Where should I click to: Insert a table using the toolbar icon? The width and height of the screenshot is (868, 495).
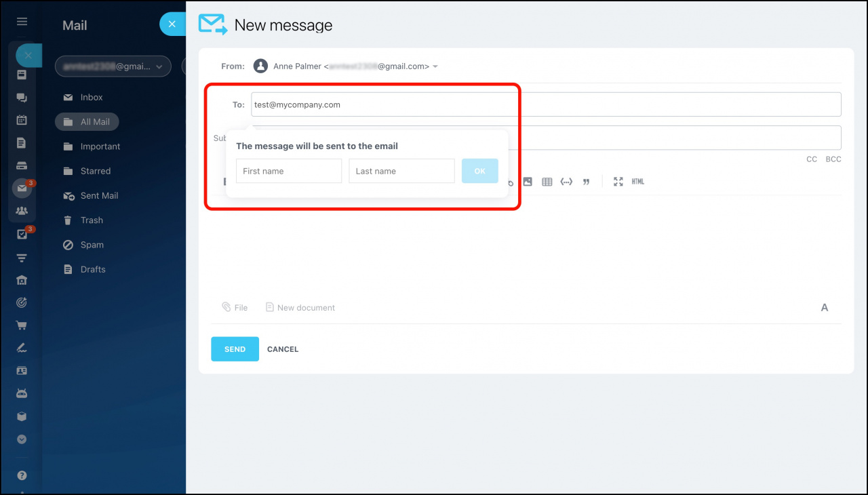(547, 181)
